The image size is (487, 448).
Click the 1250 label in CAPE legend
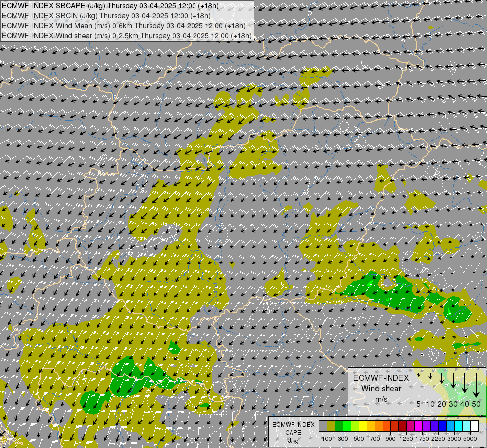[x=406, y=439]
